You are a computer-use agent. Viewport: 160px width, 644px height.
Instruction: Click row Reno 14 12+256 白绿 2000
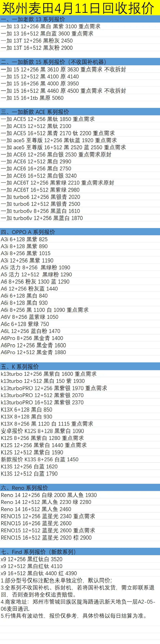pyautogui.click(x=80, y=495)
